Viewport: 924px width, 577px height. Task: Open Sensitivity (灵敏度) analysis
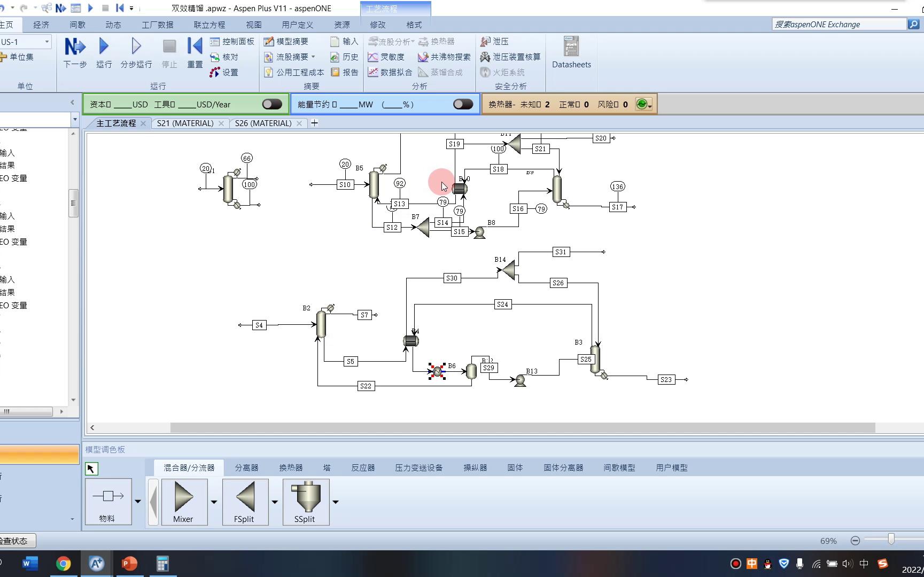coord(386,57)
